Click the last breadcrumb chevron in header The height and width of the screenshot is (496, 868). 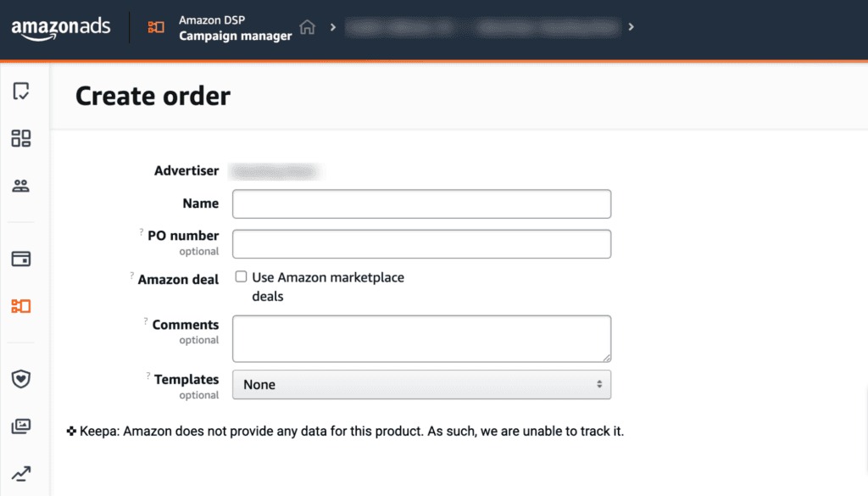[632, 27]
